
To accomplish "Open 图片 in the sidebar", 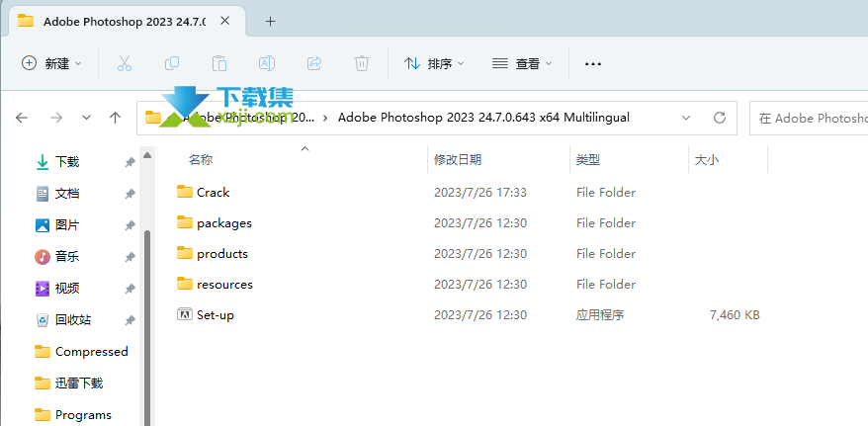I will 67,224.
